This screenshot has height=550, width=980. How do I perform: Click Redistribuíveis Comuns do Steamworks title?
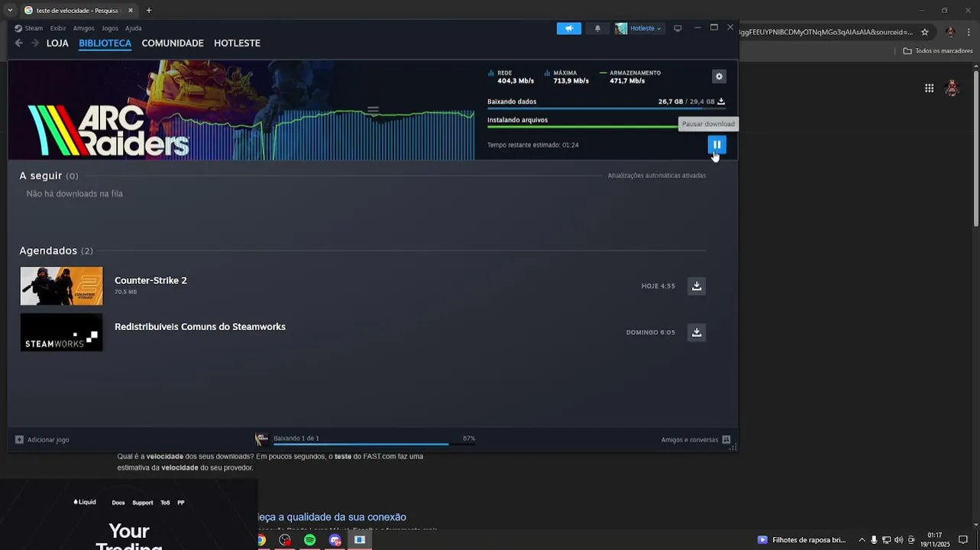click(200, 327)
